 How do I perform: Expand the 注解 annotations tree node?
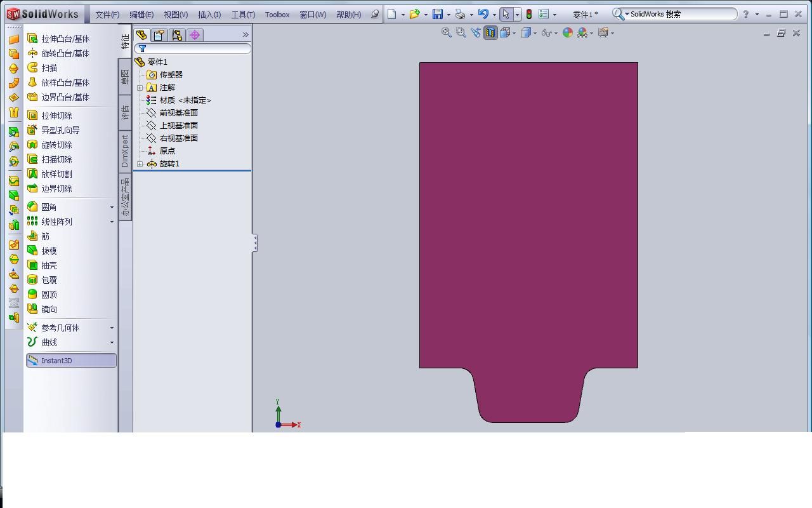click(140, 88)
